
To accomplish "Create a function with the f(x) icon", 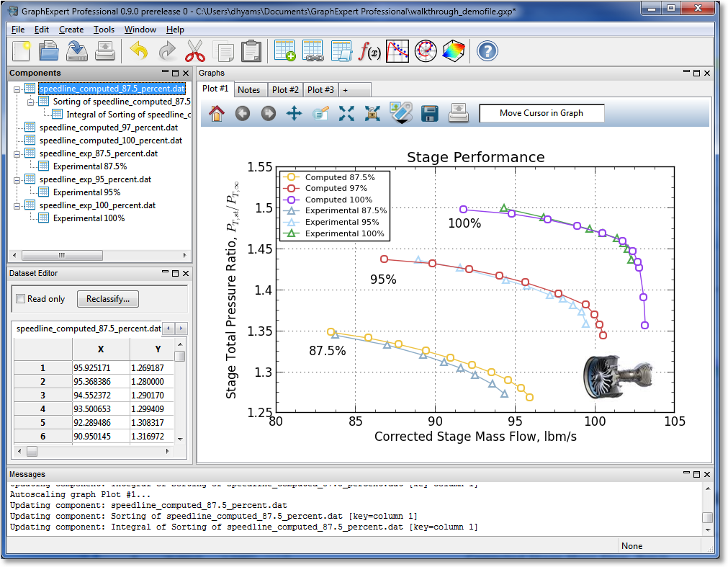I will point(369,51).
